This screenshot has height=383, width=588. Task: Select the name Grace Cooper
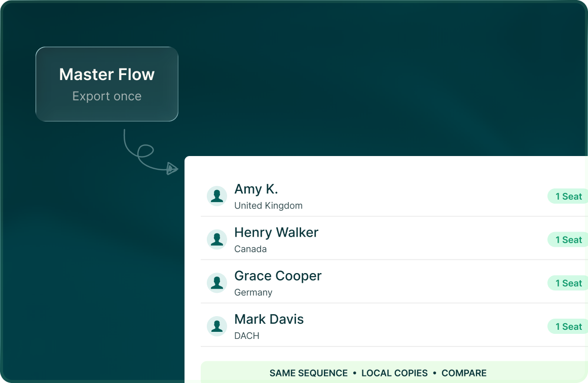click(278, 276)
